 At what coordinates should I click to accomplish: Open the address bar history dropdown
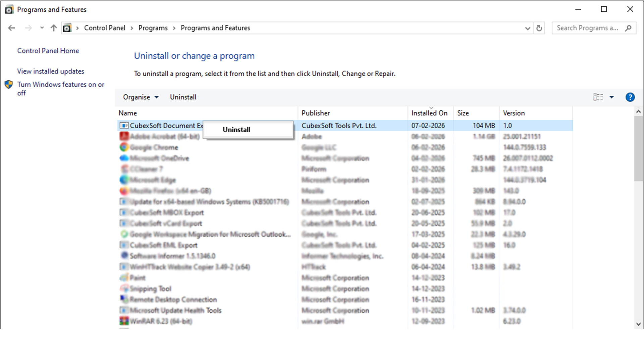[527, 28]
